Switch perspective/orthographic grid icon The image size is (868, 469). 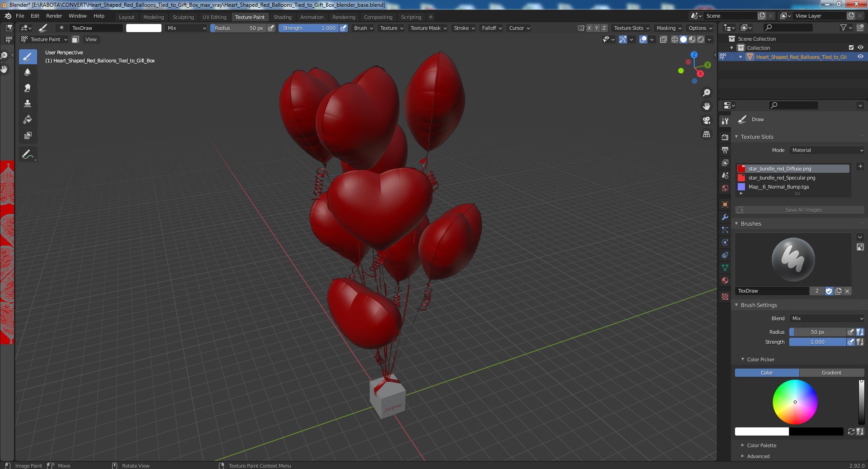click(706, 134)
